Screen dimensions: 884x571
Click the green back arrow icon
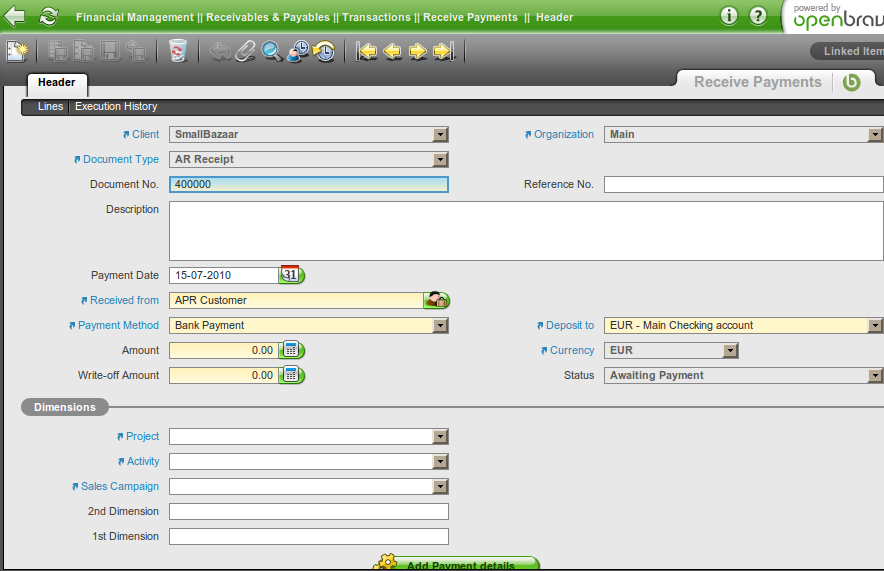14,16
